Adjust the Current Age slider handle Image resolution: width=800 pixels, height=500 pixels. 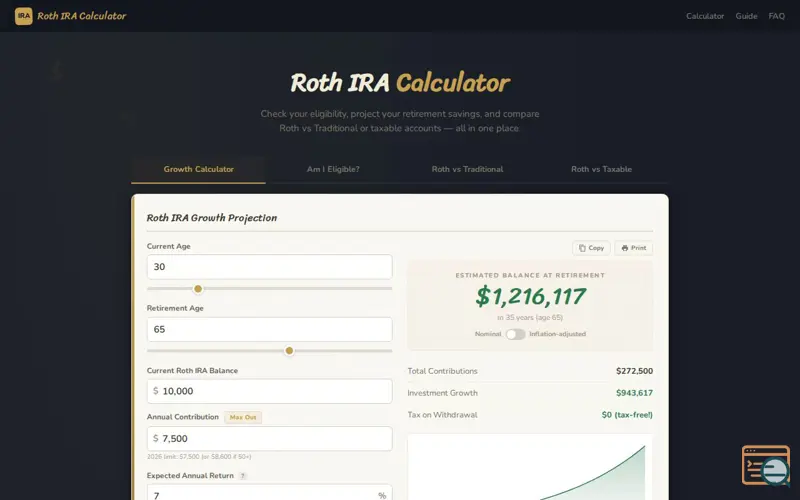198,289
